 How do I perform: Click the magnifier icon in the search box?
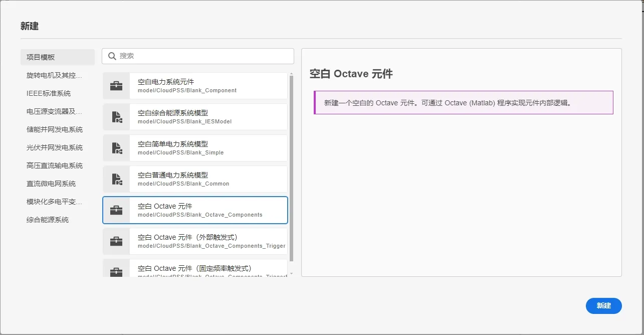coord(112,56)
